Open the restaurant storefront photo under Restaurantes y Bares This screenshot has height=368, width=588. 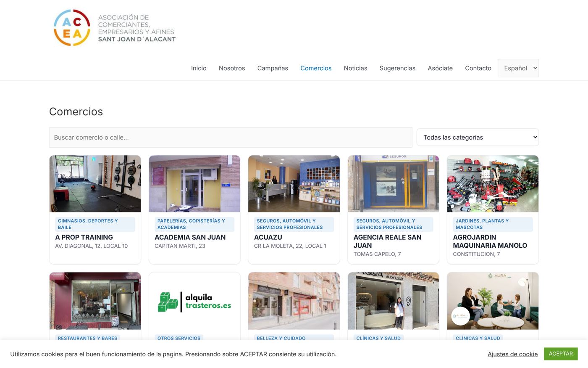click(95, 301)
